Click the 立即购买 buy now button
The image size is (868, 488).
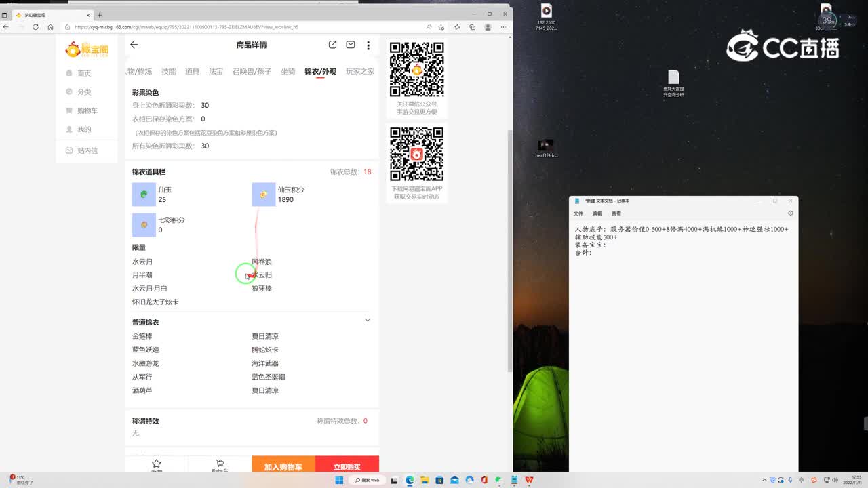348,467
